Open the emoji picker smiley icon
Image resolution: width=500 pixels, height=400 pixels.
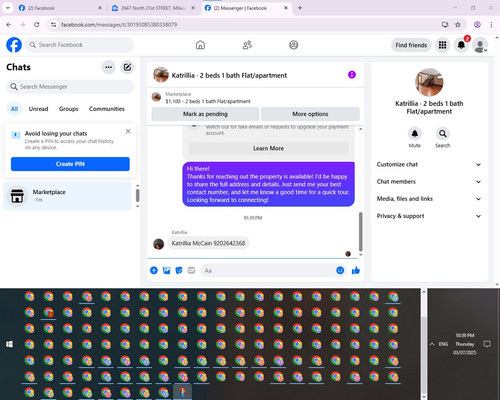tap(340, 270)
